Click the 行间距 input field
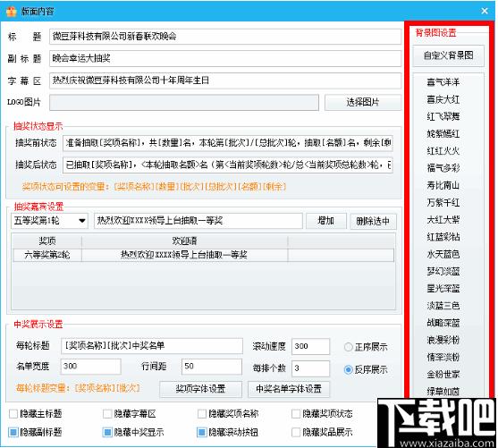The height and width of the screenshot is (448, 498). (212, 367)
